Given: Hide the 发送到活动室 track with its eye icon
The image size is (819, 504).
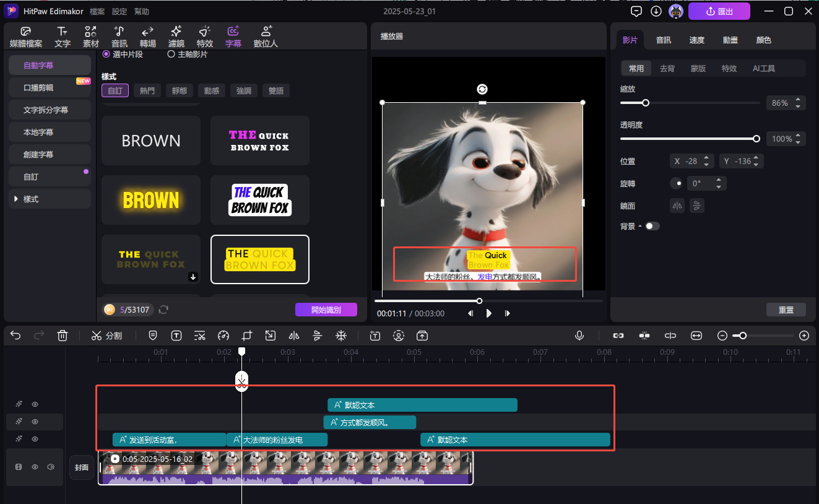Looking at the screenshot, I should point(35,439).
